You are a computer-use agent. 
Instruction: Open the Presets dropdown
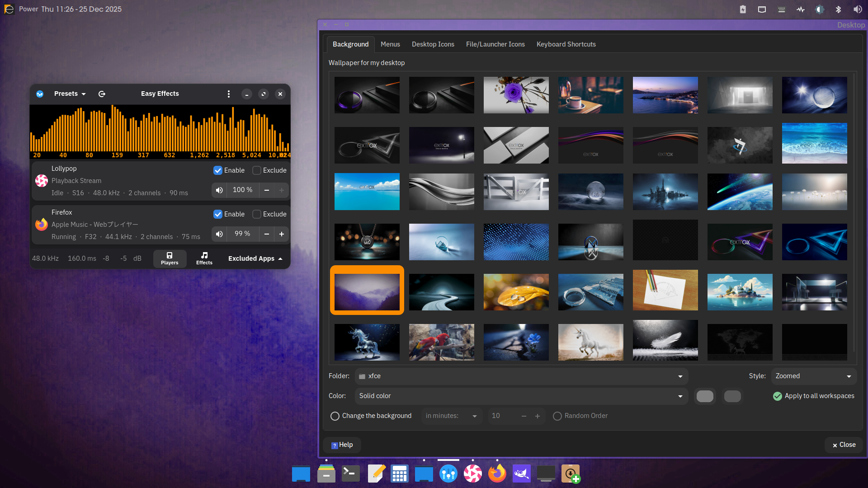click(70, 94)
